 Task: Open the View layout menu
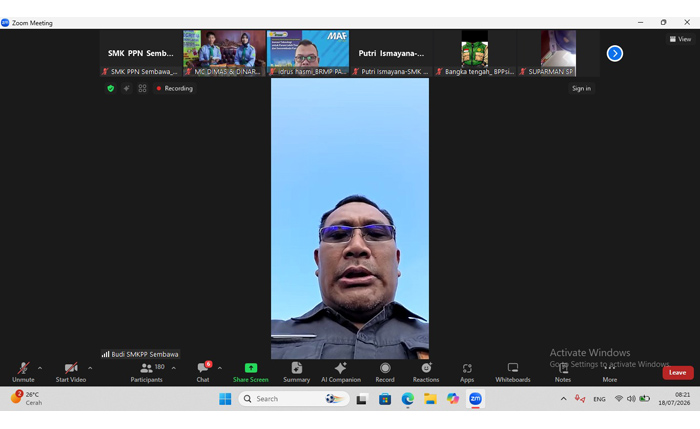click(680, 39)
